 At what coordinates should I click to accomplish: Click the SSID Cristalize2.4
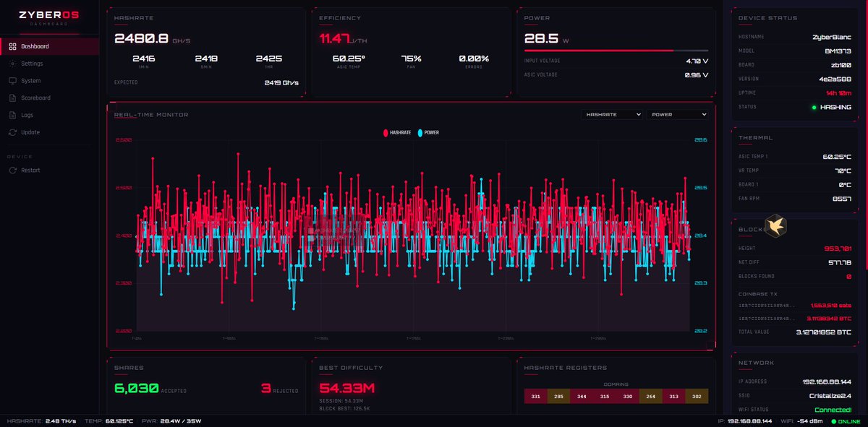pyautogui.click(x=830, y=395)
